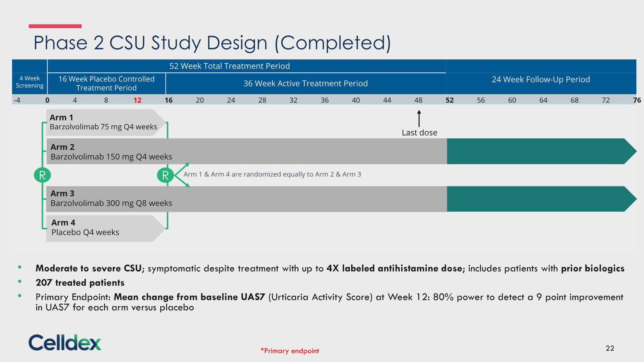Click the week 4 timeline marker
644x362 pixels.
[x=75, y=100]
